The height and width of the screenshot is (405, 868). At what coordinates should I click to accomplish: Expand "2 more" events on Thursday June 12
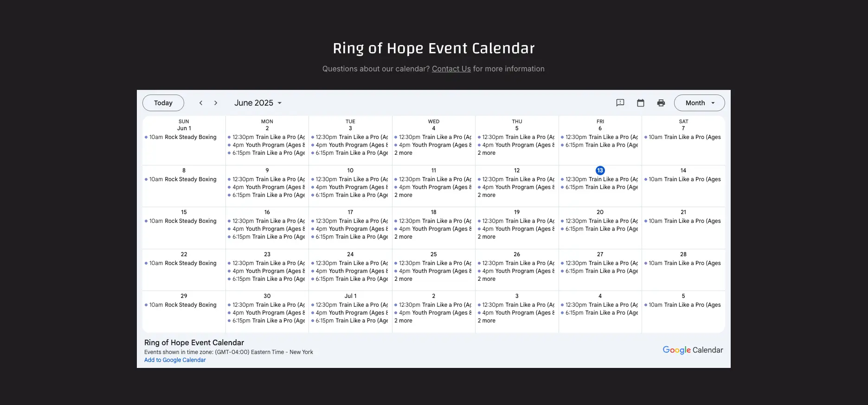pos(487,195)
